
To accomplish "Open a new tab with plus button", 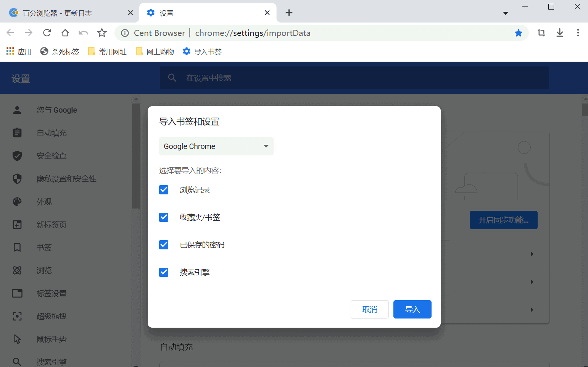I will [289, 13].
